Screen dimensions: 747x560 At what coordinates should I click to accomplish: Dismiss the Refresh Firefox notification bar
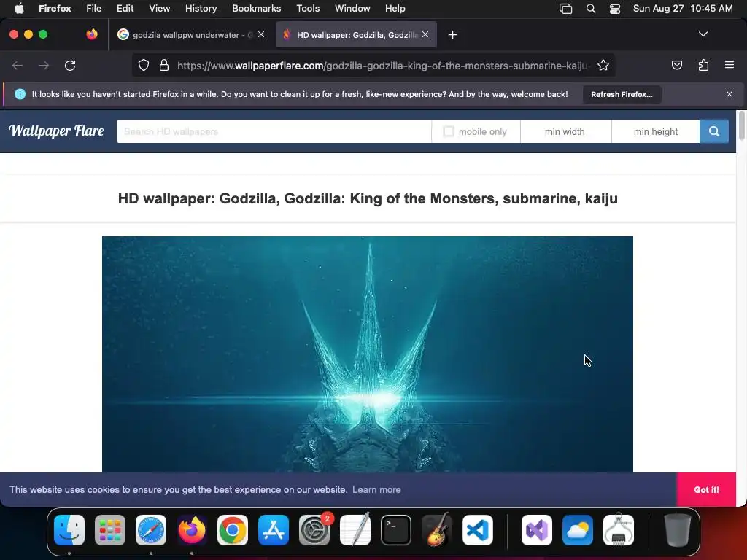pyautogui.click(x=729, y=94)
